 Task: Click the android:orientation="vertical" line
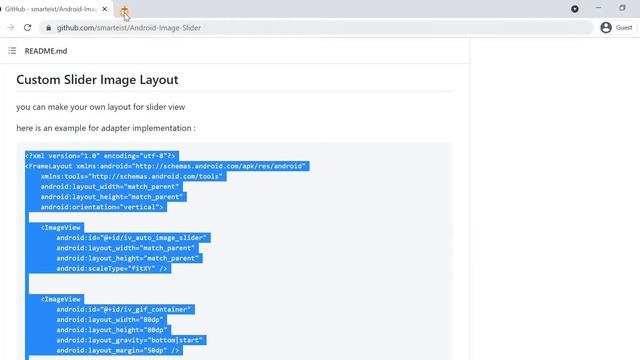tap(103, 207)
